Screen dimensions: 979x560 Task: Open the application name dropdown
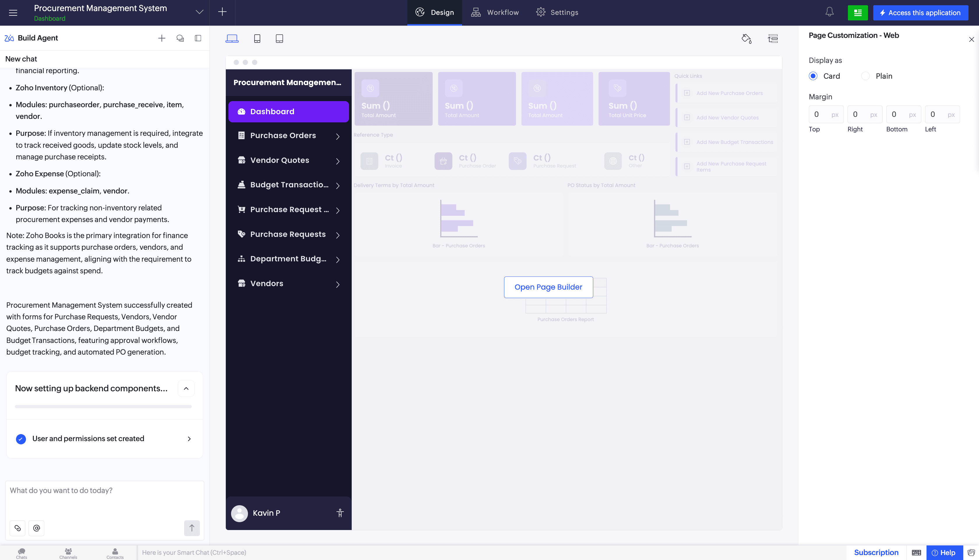coord(199,12)
